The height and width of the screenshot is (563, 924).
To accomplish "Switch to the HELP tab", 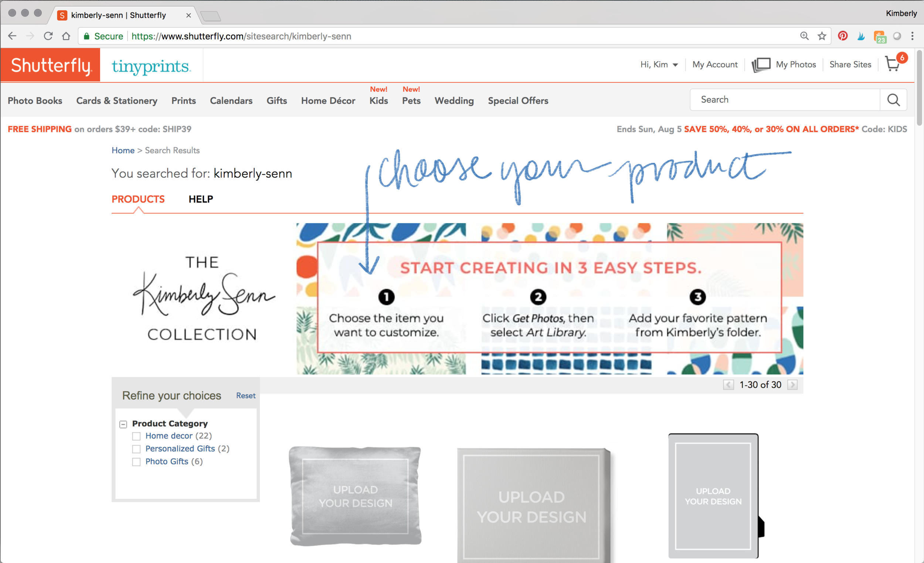I will click(x=201, y=199).
